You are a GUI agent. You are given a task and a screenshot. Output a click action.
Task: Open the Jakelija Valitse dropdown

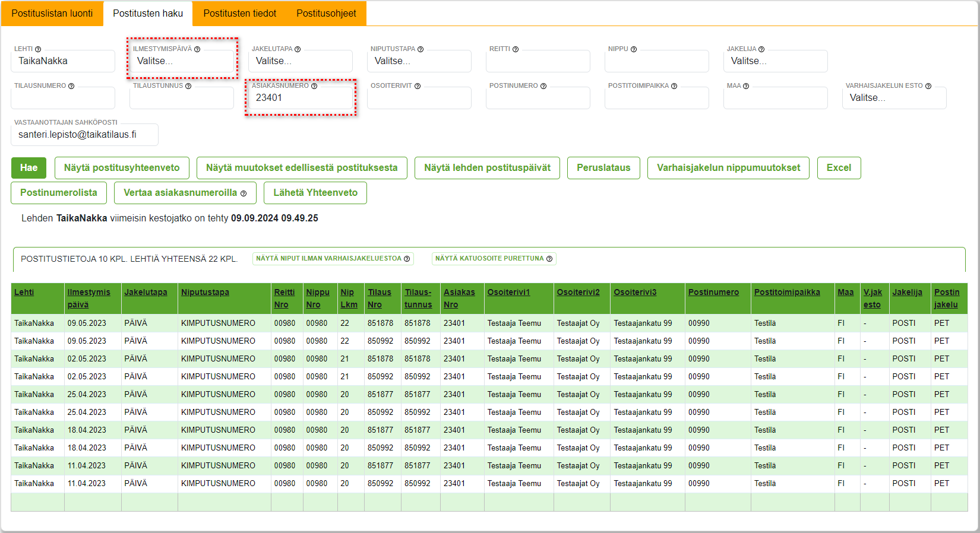(776, 61)
